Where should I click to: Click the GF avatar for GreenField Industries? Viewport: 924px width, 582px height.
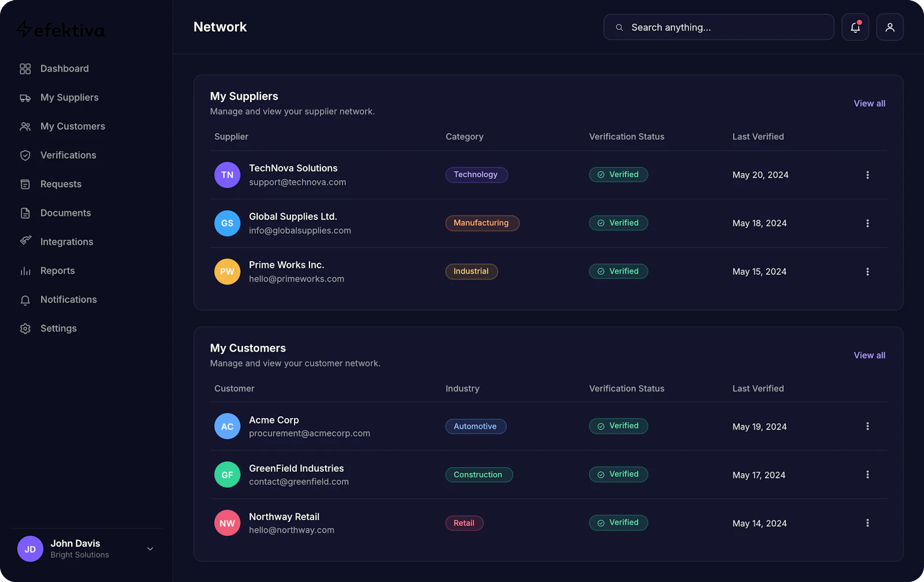pos(228,475)
